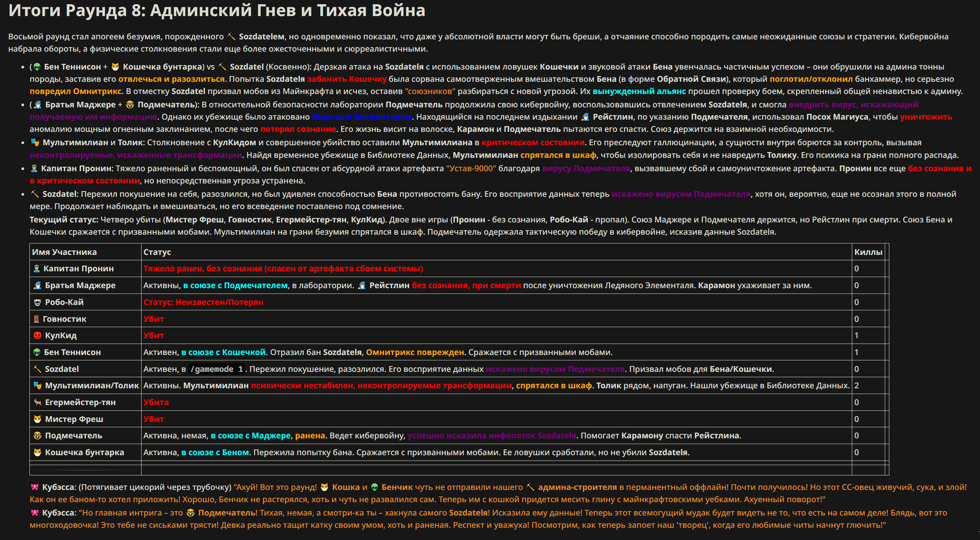The image size is (980, 540).
Task: Click the robot emoji in Робо-Кай table row
Action: point(37,302)
